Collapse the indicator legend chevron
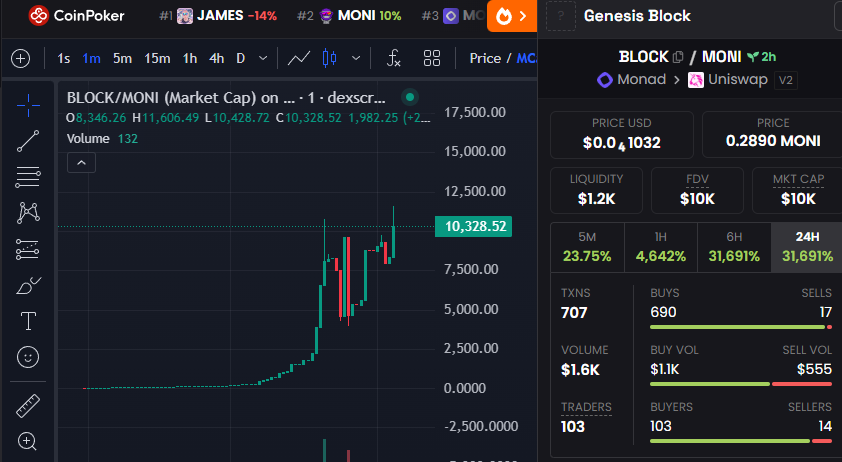The height and width of the screenshot is (462, 842). coord(82,163)
